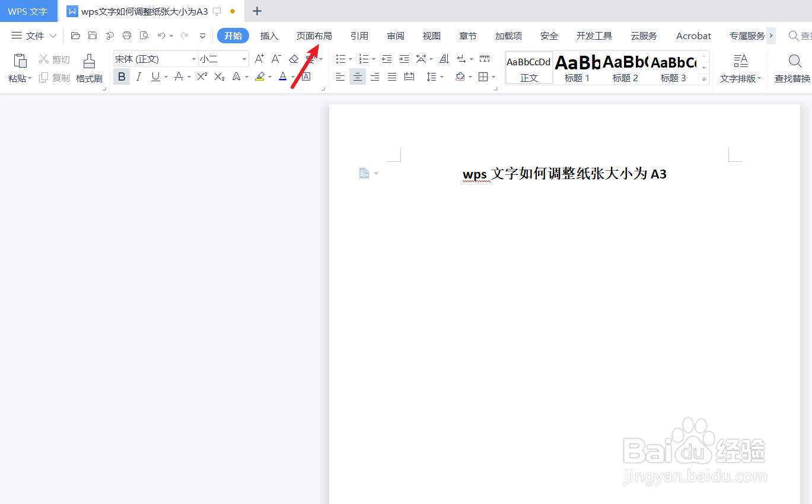Open the Acrobat tab
The width and height of the screenshot is (812, 504).
[693, 36]
